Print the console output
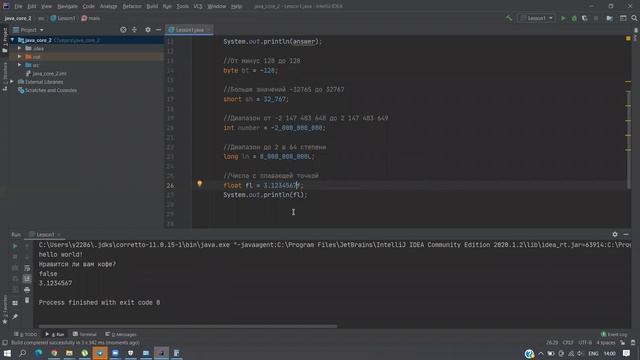Viewport: 640px width, 360px height. pyautogui.click(x=27, y=290)
